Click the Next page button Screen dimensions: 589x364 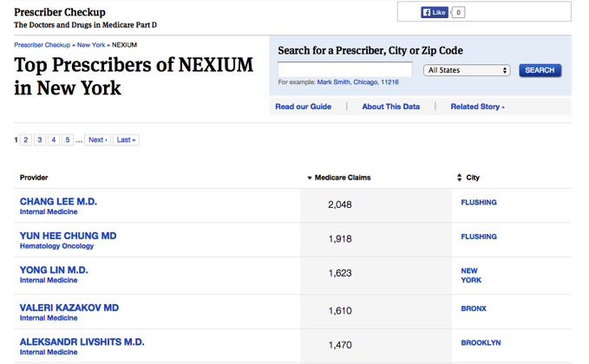click(98, 140)
